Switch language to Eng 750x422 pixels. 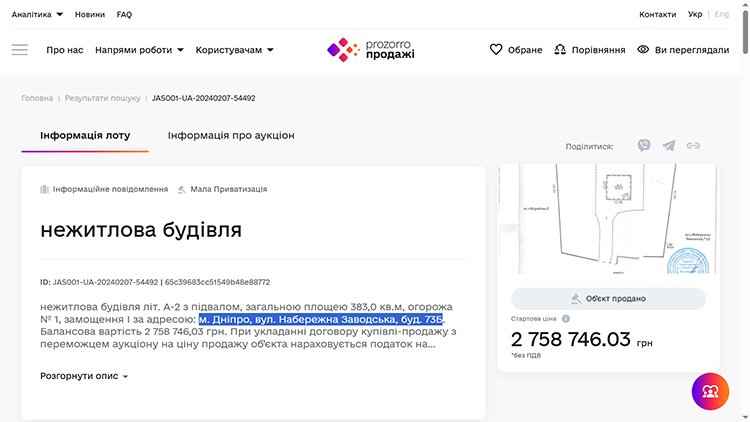click(x=722, y=14)
